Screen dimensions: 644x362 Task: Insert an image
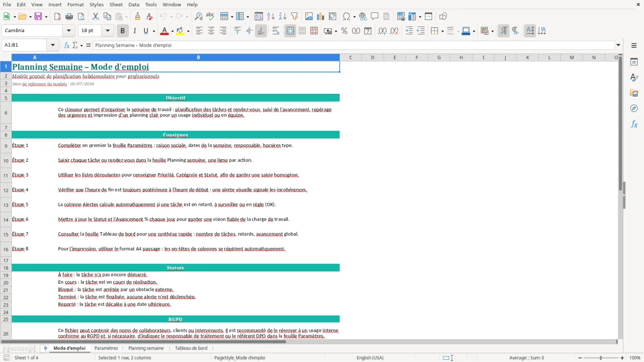tap(309, 16)
